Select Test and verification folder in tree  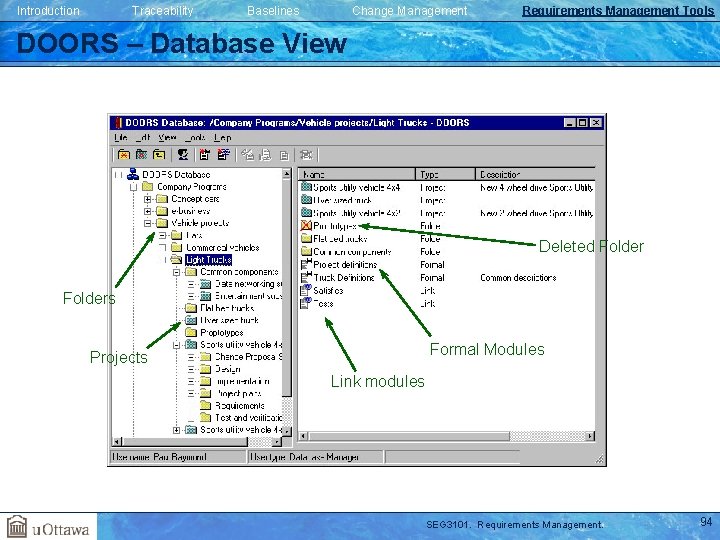(248, 417)
